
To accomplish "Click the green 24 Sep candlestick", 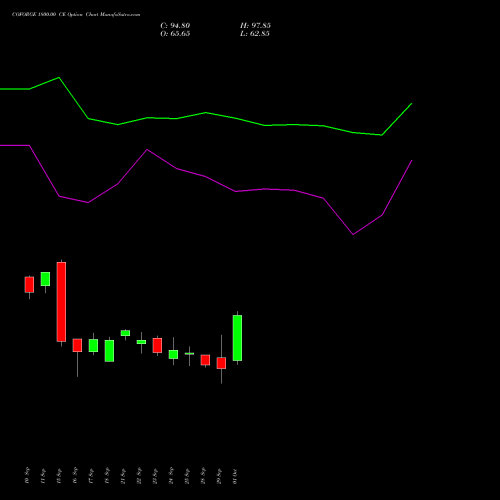I will (173, 354).
